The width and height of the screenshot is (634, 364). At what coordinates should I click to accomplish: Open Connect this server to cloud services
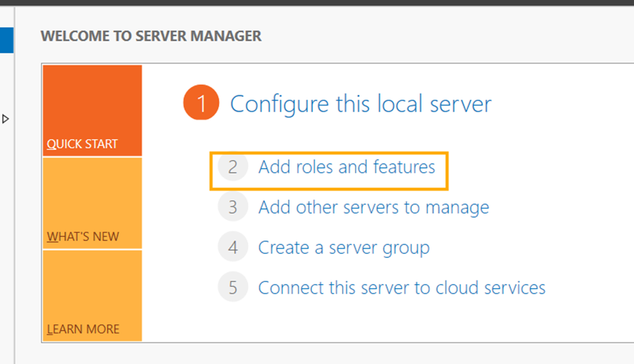click(401, 288)
